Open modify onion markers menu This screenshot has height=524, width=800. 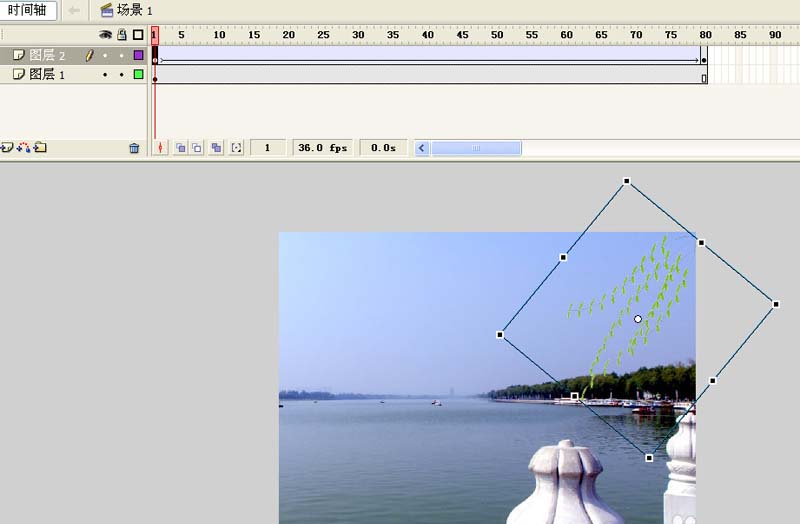pos(236,148)
